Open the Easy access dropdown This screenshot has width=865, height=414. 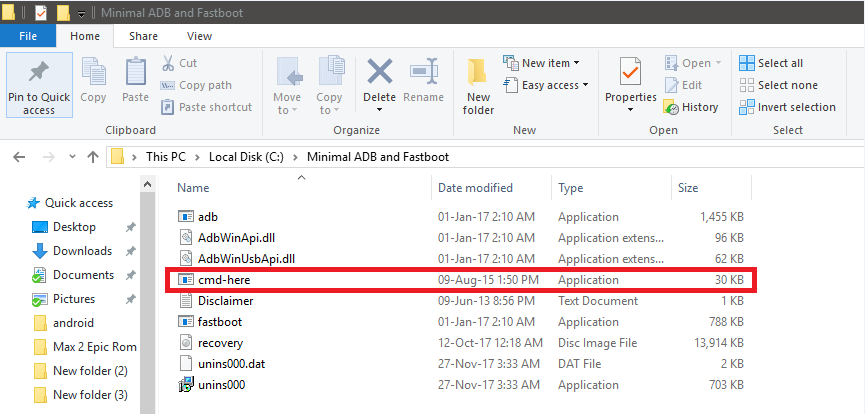click(547, 85)
